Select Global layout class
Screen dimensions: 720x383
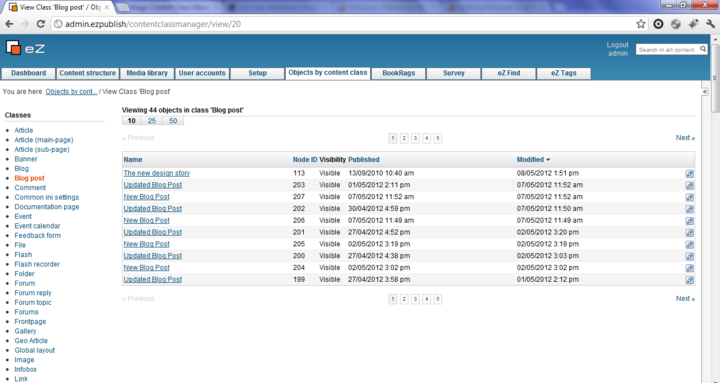pos(34,350)
